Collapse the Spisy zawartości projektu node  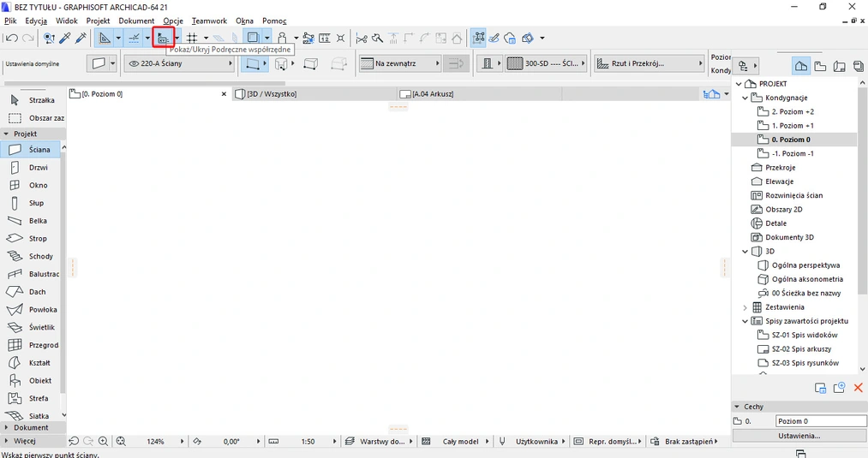[x=745, y=321]
